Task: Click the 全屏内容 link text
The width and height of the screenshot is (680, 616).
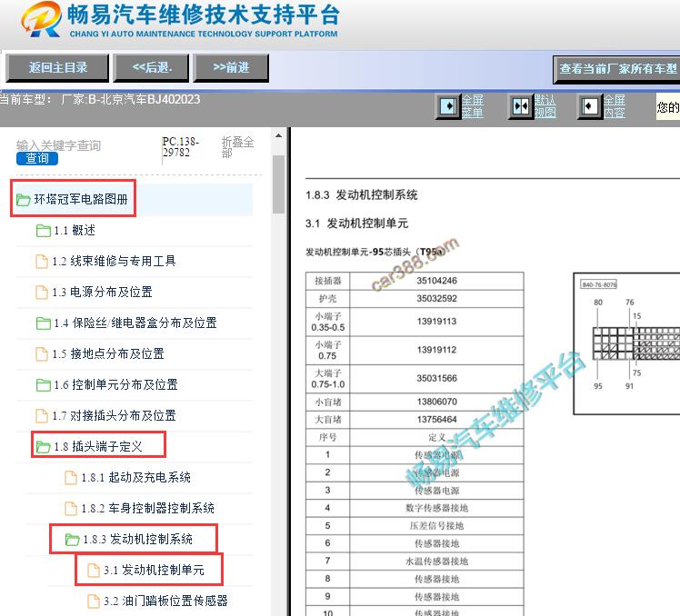Action: pos(614,106)
